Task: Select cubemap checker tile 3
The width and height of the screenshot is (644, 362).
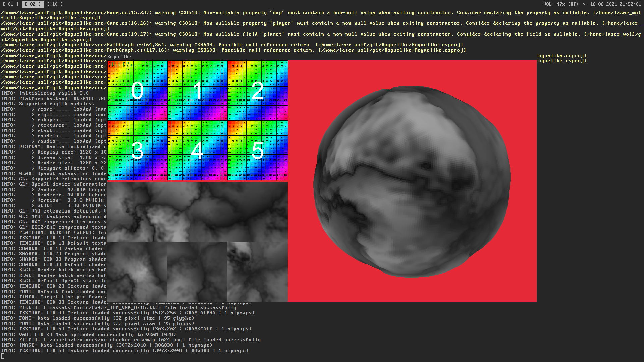Action: click(137, 151)
